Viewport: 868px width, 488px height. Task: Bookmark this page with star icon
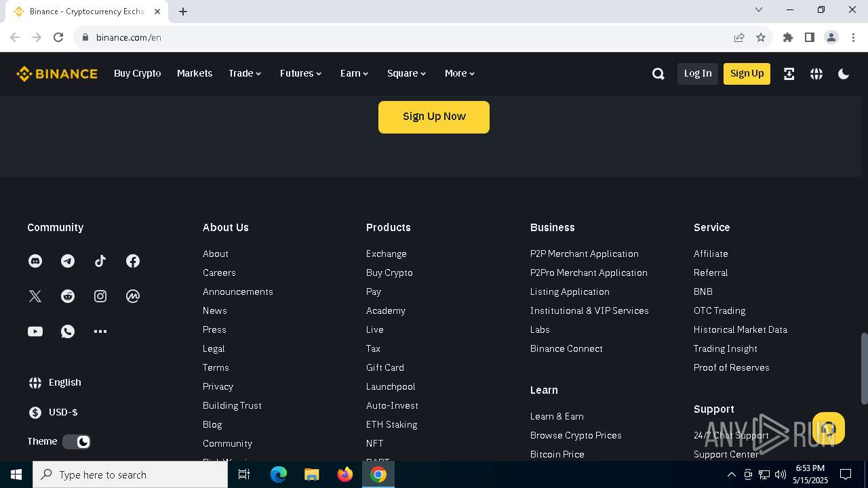[761, 37]
